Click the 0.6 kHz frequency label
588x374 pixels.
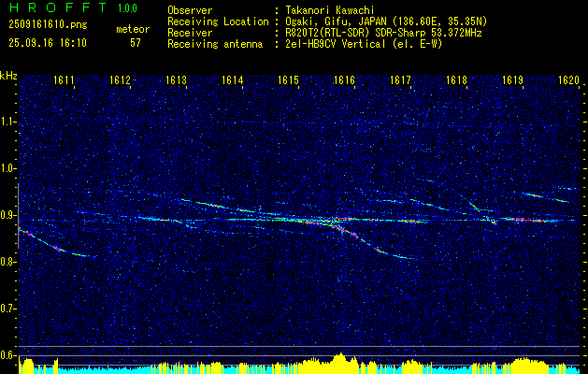tap(7, 355)
